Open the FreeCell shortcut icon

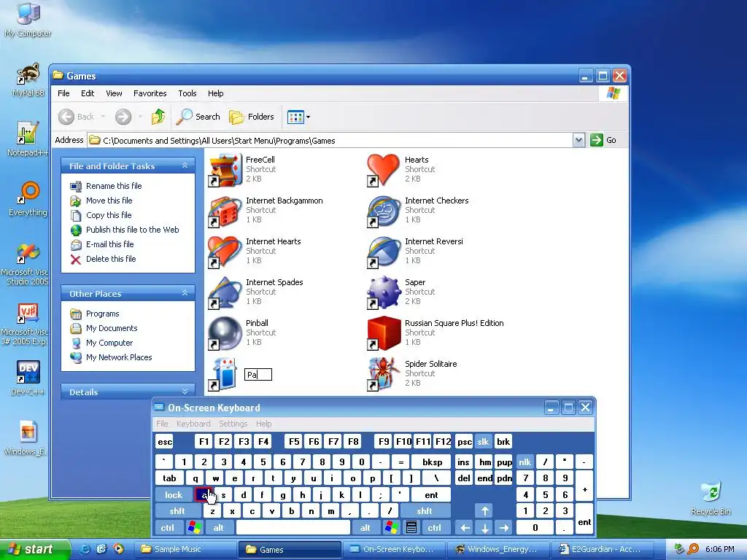point(225,170)
